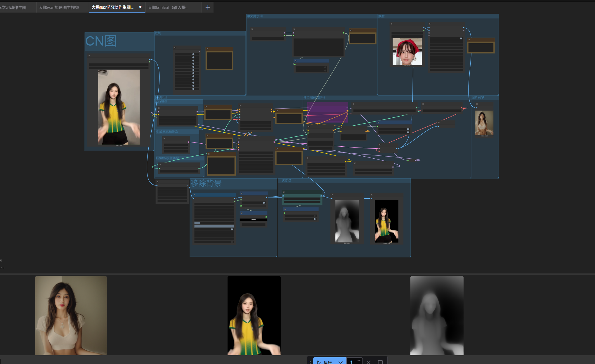Toggle first switch in the 控制 group list
Viewport: 595px width, 364px height.
193,54
